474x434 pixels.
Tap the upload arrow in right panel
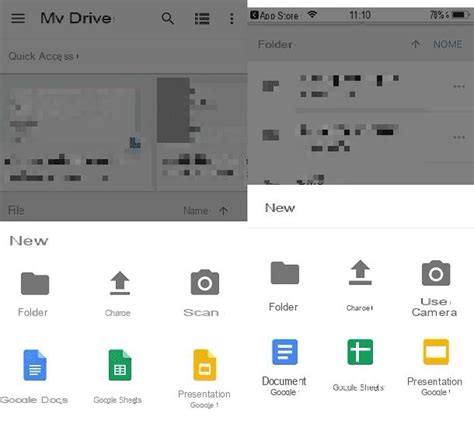click(360, 272)
